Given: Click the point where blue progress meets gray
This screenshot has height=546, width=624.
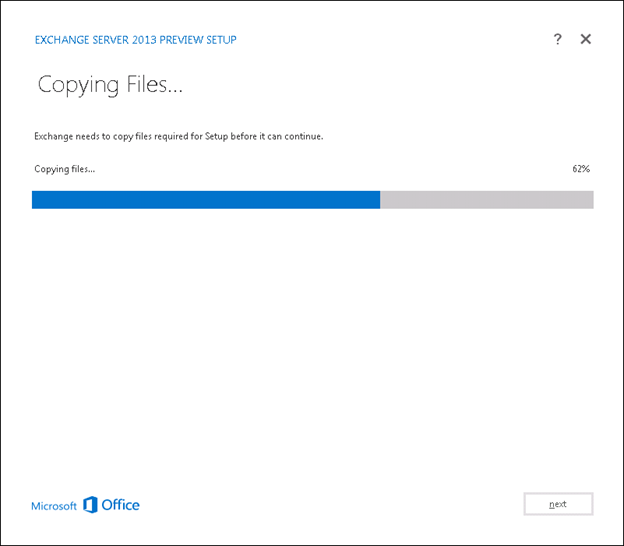Looking at the screenshot, I should tap(380, 200).
